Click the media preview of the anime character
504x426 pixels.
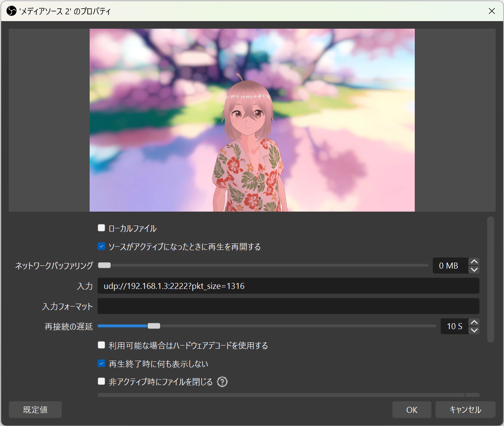click(252, 120)
